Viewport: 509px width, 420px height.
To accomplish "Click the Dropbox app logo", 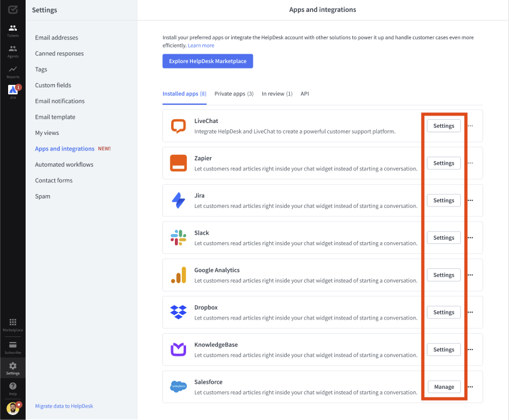I will [x=178, y=312].
